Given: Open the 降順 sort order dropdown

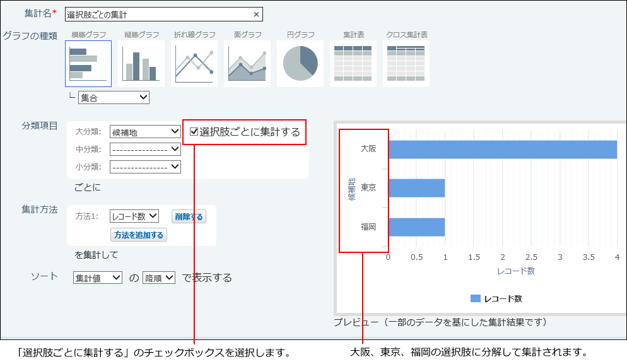Looking at the screenshot, I should pyautogui.click(x=159, y=278).
